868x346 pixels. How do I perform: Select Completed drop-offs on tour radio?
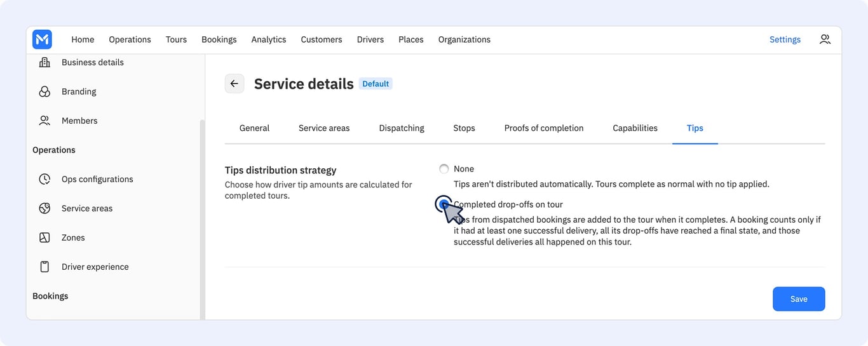tap(444, 204)
